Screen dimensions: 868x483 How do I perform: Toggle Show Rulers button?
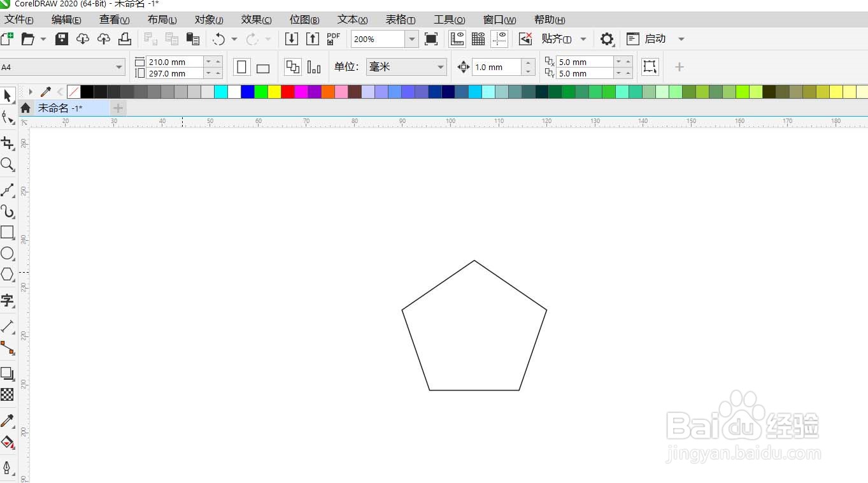tap(457, 39)
